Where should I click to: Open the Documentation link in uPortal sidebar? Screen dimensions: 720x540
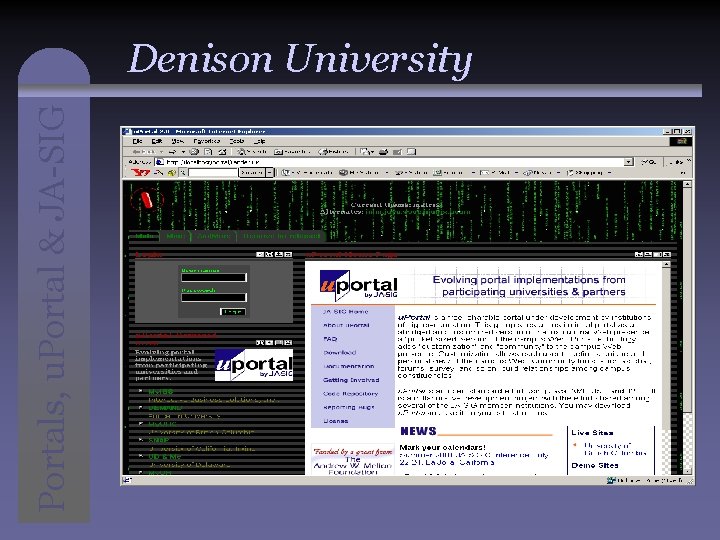point(349,366)
